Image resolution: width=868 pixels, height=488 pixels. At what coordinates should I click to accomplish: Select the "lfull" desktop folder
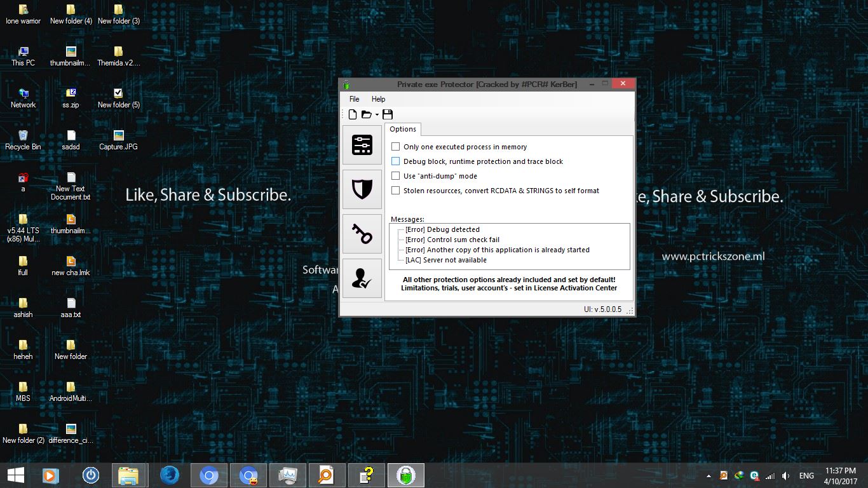pos(23,266)
